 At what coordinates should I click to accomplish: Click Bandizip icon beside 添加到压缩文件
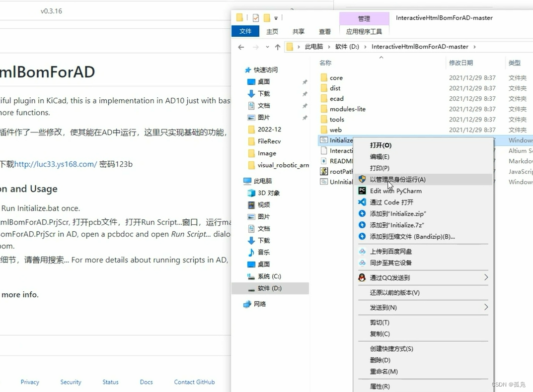[362, 236]
